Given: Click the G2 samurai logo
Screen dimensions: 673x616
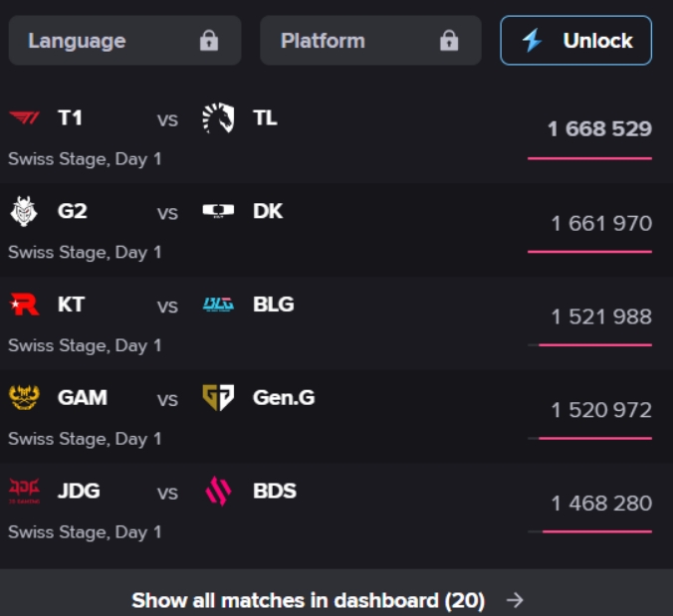Looking at the screenshot, I should (x=23, y=211).
